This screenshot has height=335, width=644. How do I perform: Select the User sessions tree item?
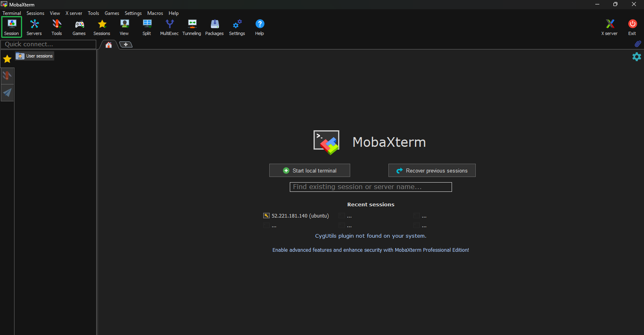[x=35, y=56]
